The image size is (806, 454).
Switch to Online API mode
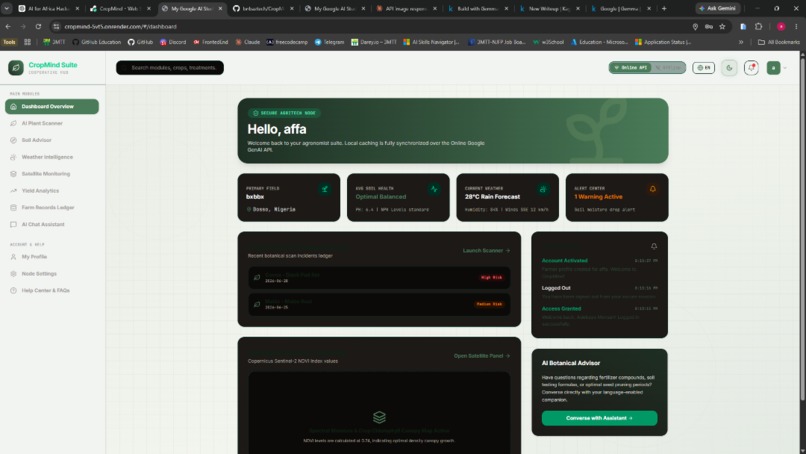coord(630,67)
